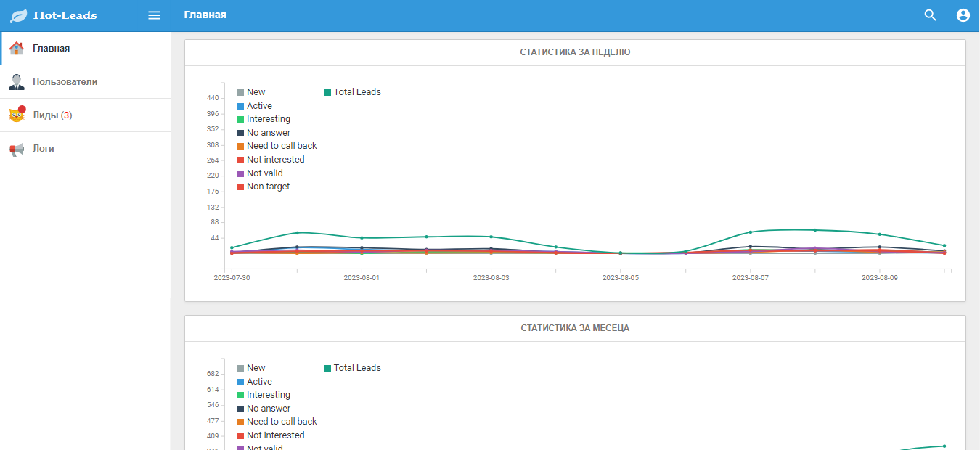Click the 2023-08-07 date axis label

click(x=751, y=278)
